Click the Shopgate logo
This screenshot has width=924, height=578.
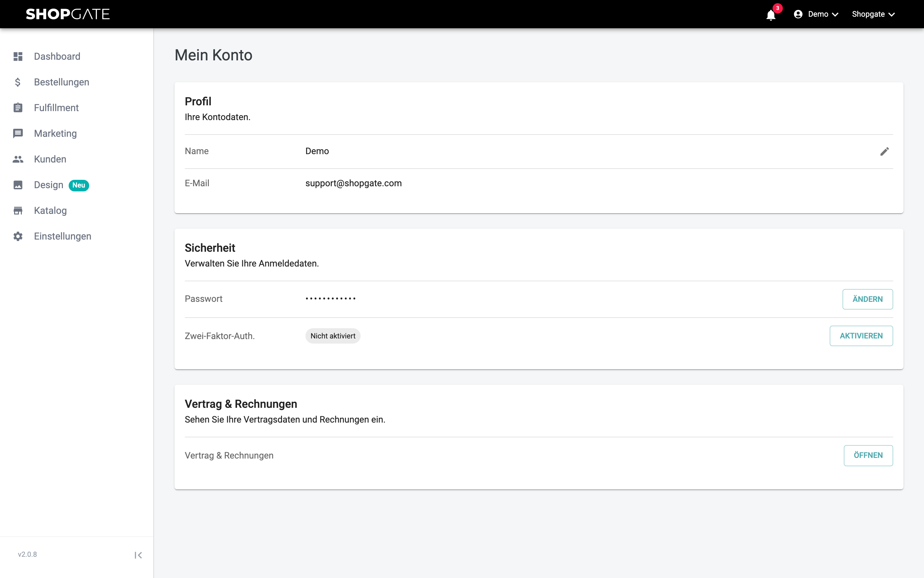[x=68, y=14]
